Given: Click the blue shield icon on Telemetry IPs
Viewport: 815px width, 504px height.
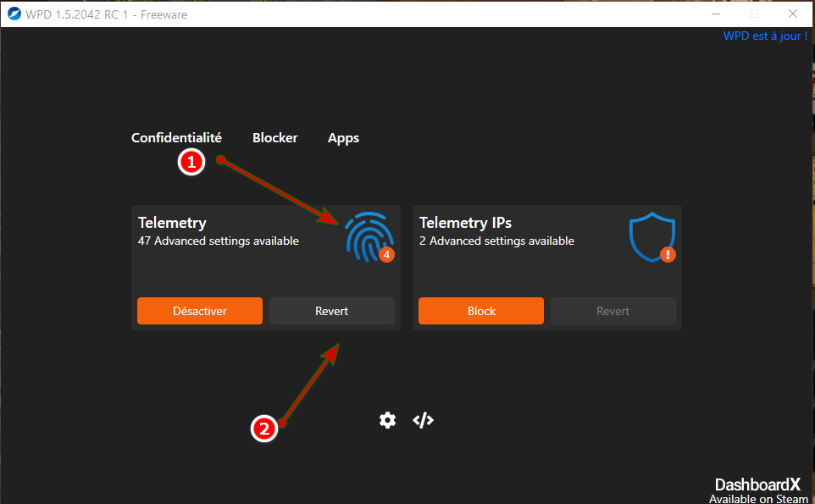Looking at the screenshot, I should (651, 235).
